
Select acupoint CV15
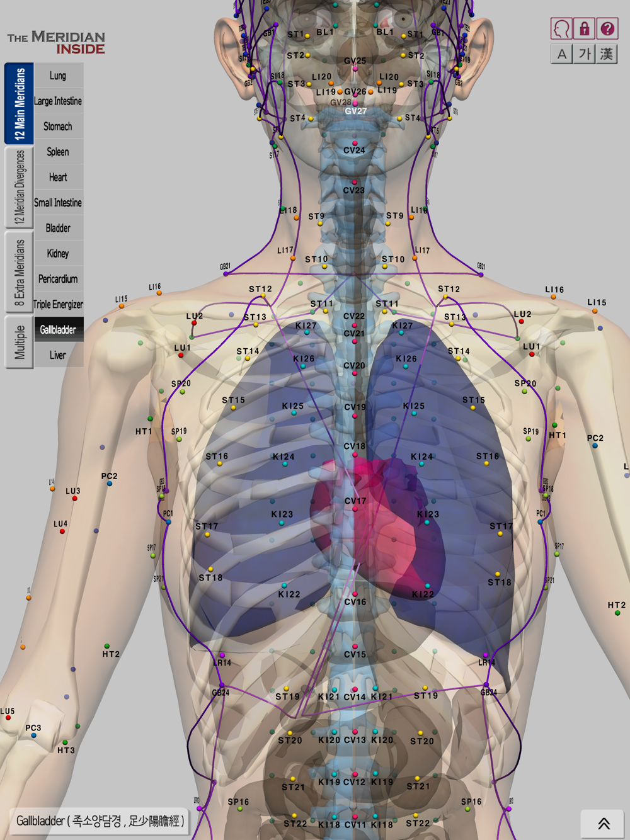tap(355, 647)
